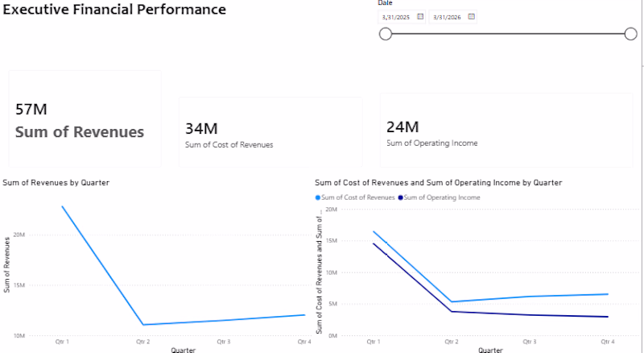Click Qtr 4 label on cost and income chart
Screen dimensions: 644x353
608,342
